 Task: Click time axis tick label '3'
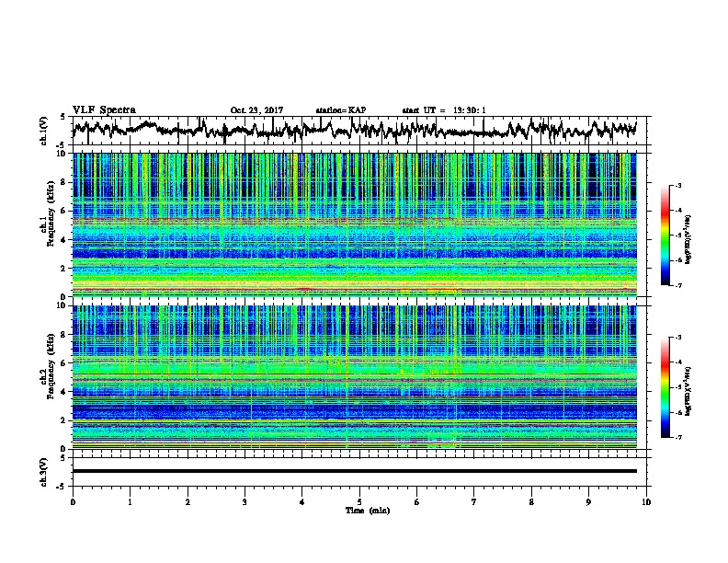coord(245,502)
